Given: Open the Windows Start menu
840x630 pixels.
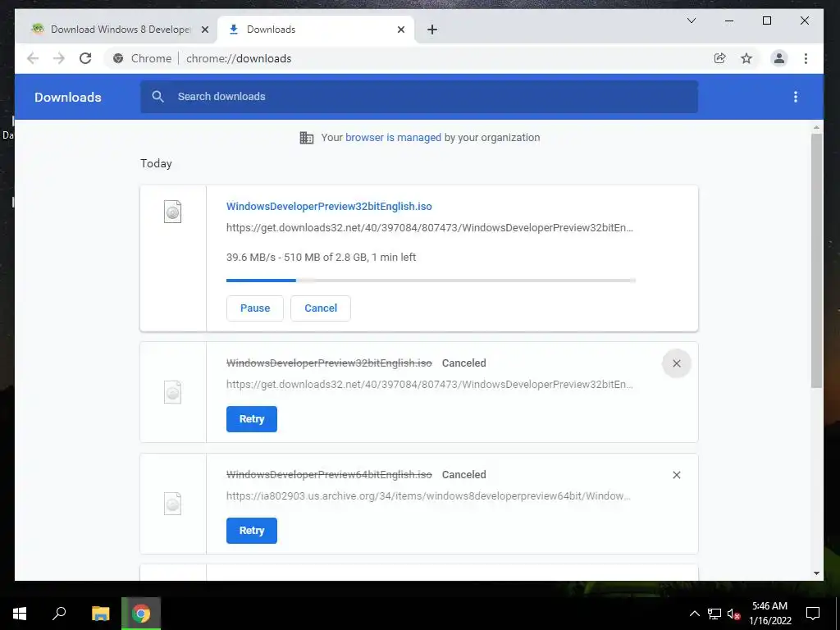Looking at the screenshot, I should click(x=20, y=614).
